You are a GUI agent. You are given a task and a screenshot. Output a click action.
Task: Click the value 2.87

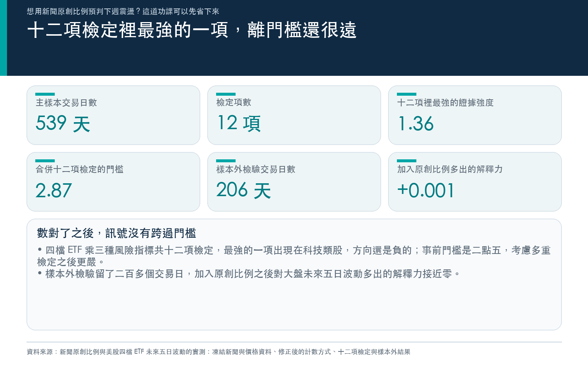click(54, 191)
